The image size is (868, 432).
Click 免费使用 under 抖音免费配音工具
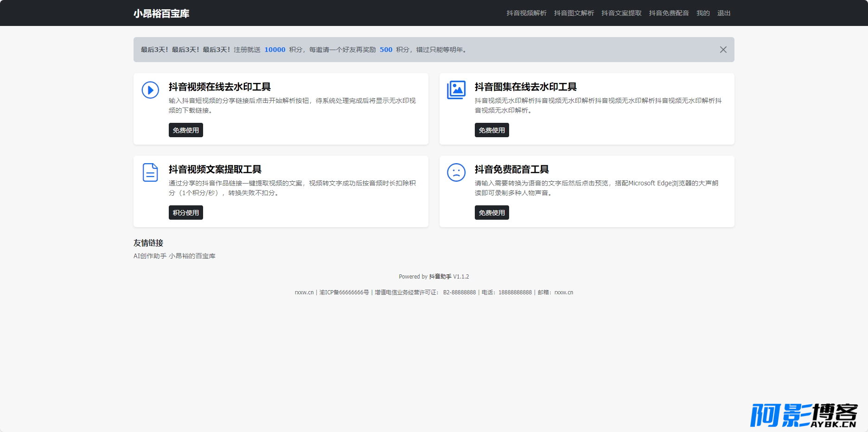[492, 213]
